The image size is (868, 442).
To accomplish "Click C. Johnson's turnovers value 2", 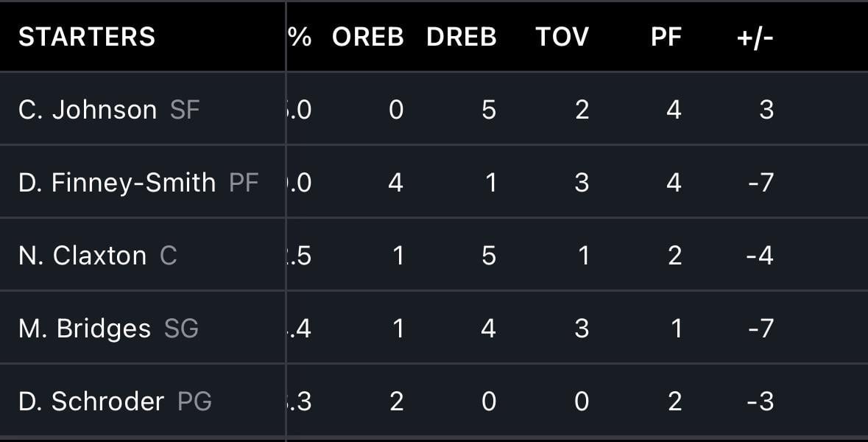I will (x=582, y=110).
